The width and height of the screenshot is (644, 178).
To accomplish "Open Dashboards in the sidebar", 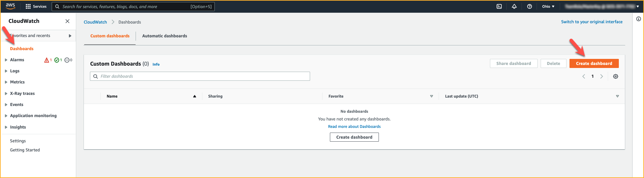I will tap(22, 49).
